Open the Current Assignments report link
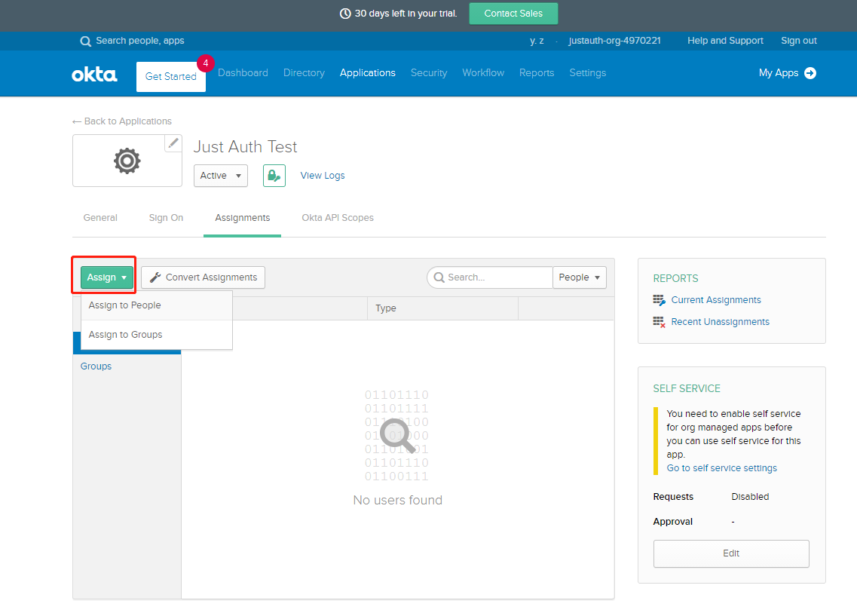 (x=716, y=300)
